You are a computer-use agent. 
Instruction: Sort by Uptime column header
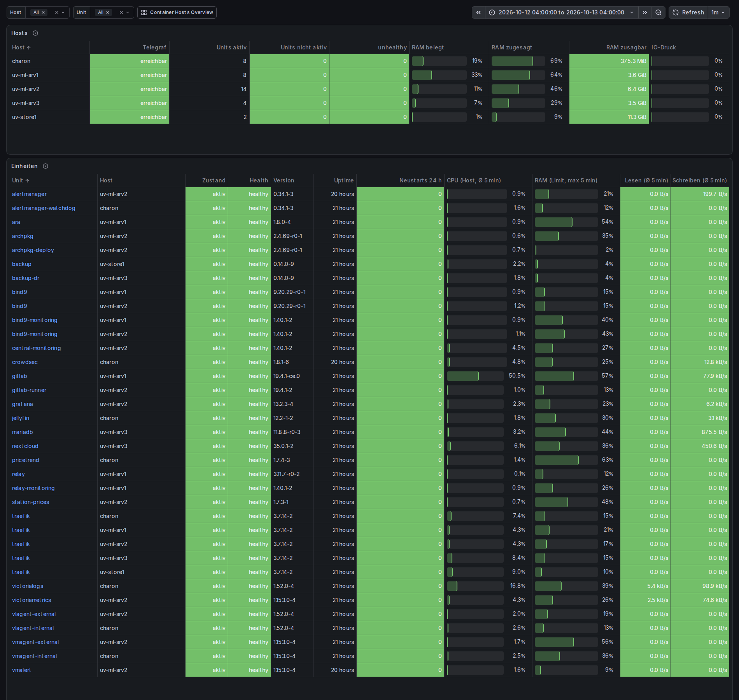coord(344,180)
